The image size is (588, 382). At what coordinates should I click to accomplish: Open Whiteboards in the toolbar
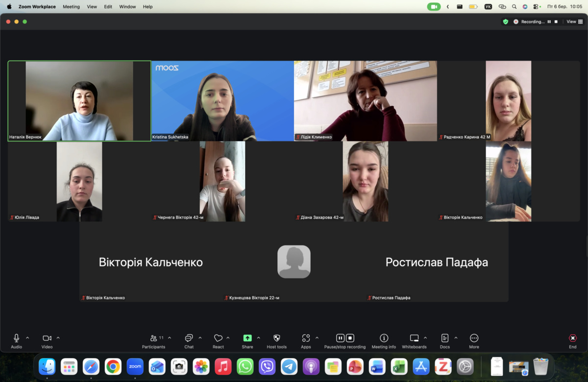pyautogui.click(x=414, y=338)
